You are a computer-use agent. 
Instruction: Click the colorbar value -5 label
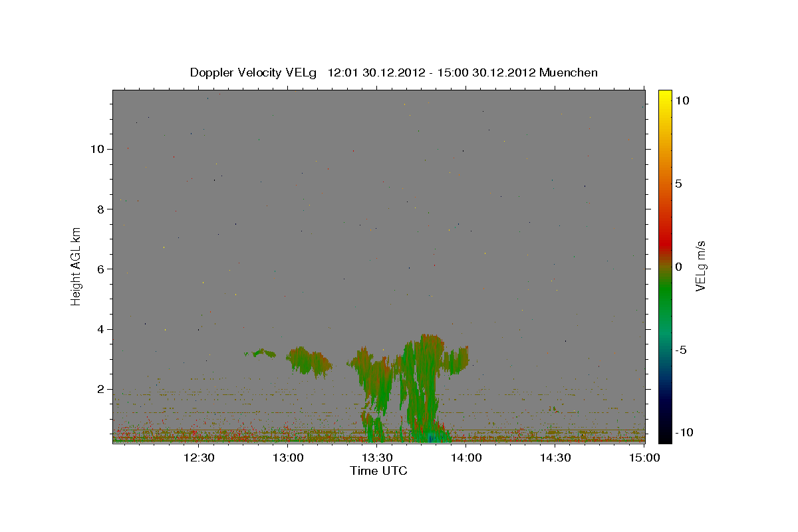pos(680,350)
